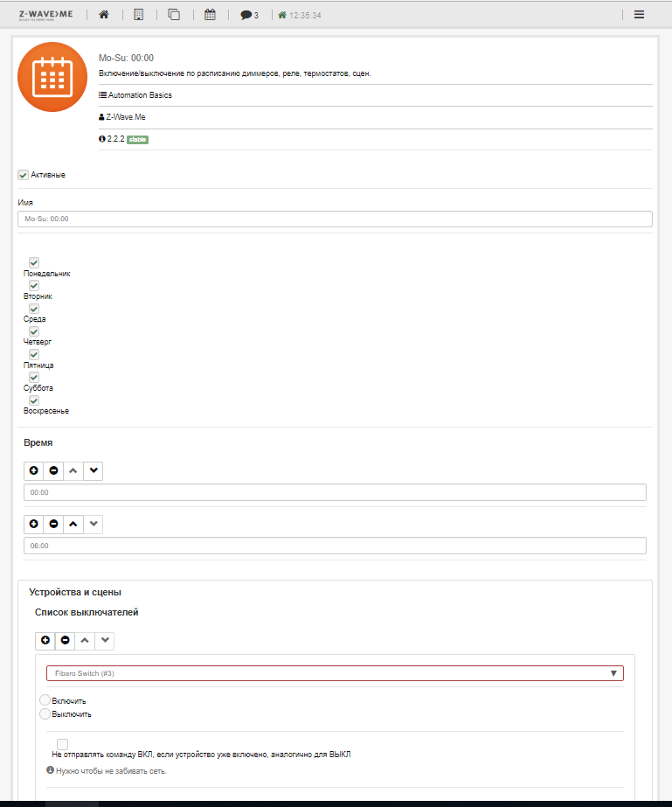Open the hamburger main menu
The height and width of the screenshot is (807, 672).
(639, 14)
